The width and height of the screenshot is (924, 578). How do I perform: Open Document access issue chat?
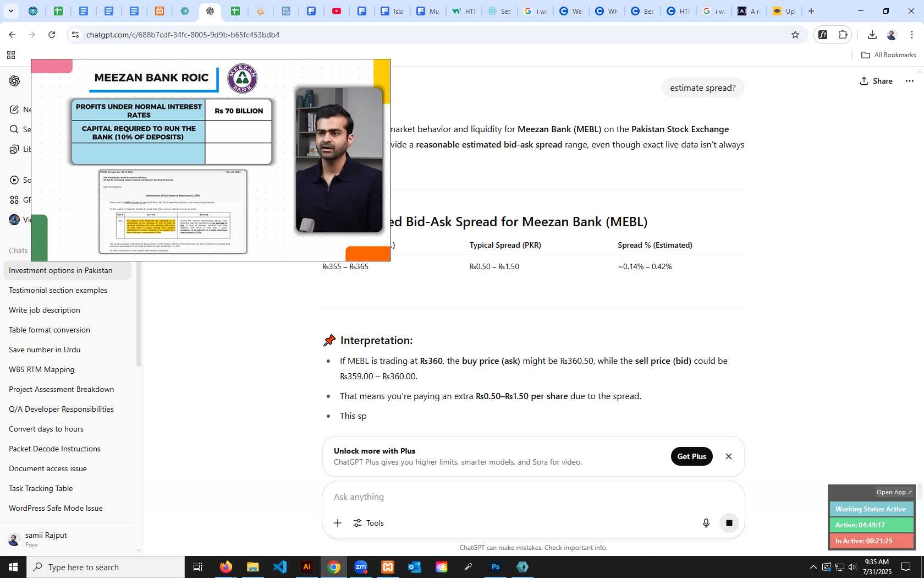[x=67, y=468]
